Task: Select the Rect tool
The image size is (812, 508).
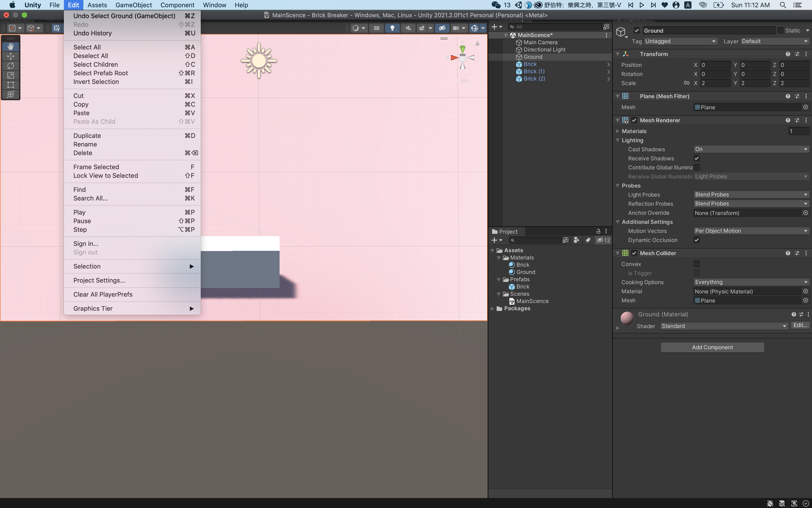Action: coord(10,85)
